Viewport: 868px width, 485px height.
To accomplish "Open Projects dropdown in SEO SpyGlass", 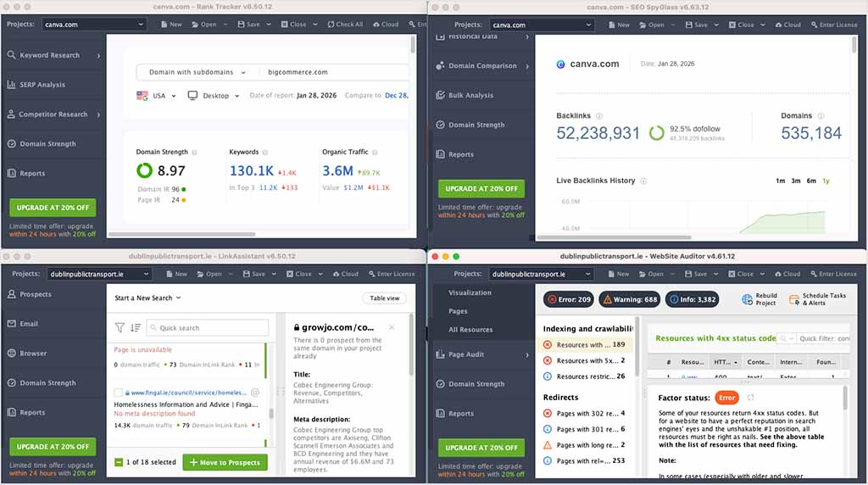I will point(542,25).
